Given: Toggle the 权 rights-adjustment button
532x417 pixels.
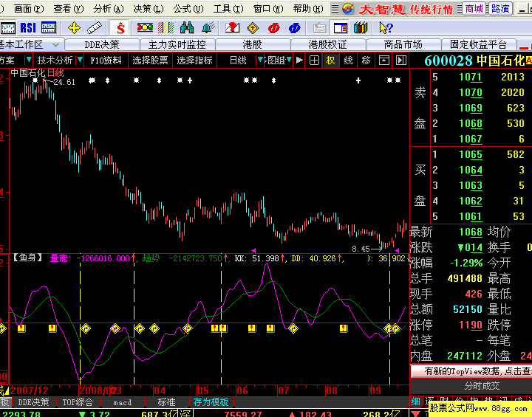Looking at the screenshot, I should (330, 61).
